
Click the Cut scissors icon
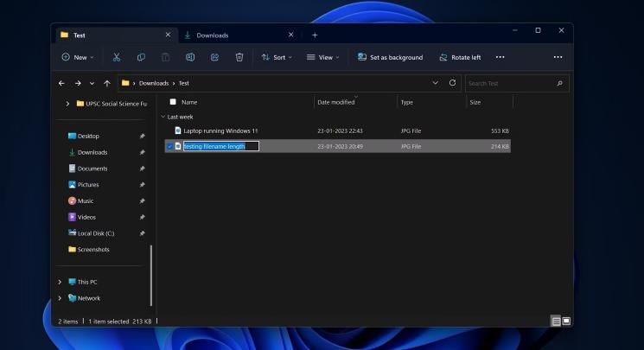coord(117,58)
